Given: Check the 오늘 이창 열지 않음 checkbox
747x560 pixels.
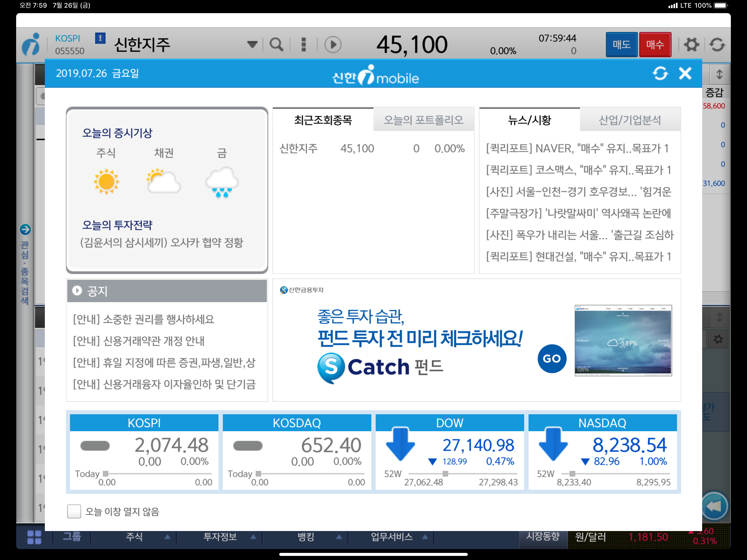Looking at the screenshot, I should (74, 511).
